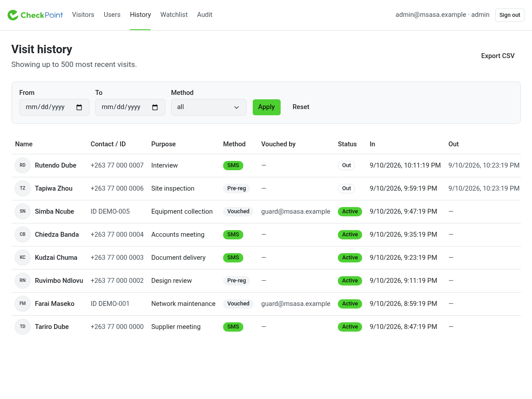Click guard@msasa.example in Farai Maseko's row
The width and height of the screenshot is (532, 399).
coord(296,304)
